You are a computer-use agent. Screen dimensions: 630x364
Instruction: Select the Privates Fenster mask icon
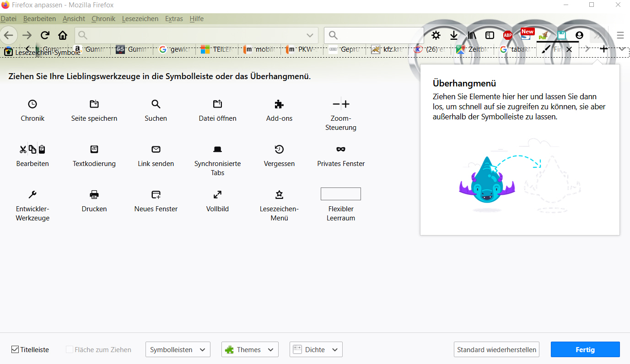(341, 149)
